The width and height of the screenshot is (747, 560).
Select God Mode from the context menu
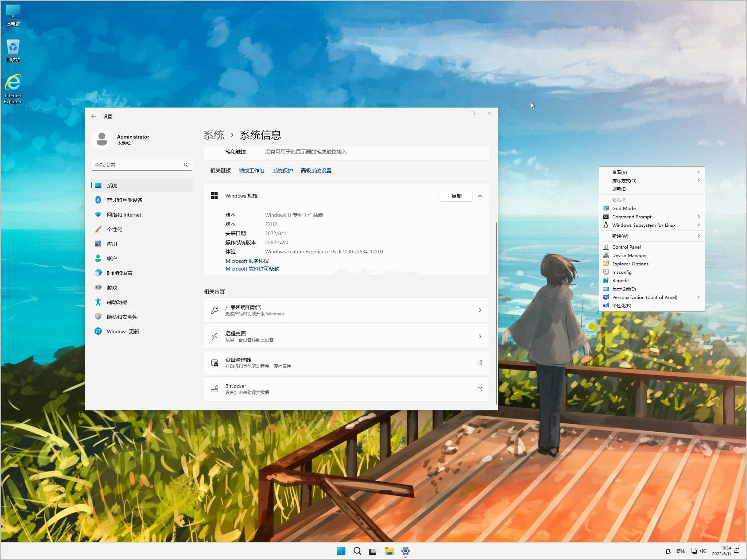624,208
